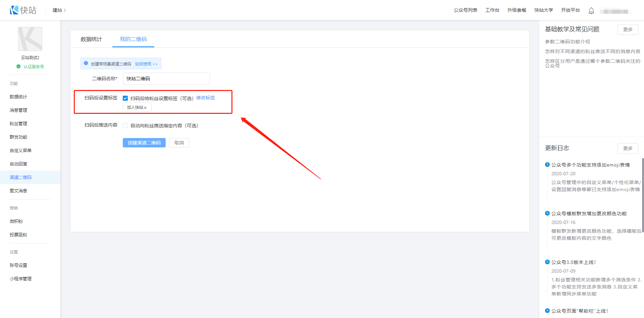This screenshot has width=644, height=318.
Task: Focus the 二维码名称 input field
Action: pyautogui.click(x=166, y=79)
